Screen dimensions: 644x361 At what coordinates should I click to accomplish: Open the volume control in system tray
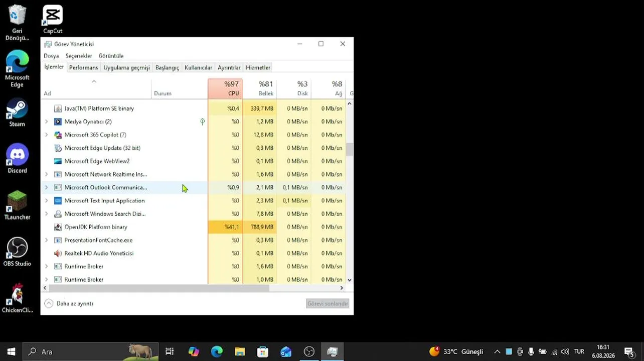coord(565,351)
